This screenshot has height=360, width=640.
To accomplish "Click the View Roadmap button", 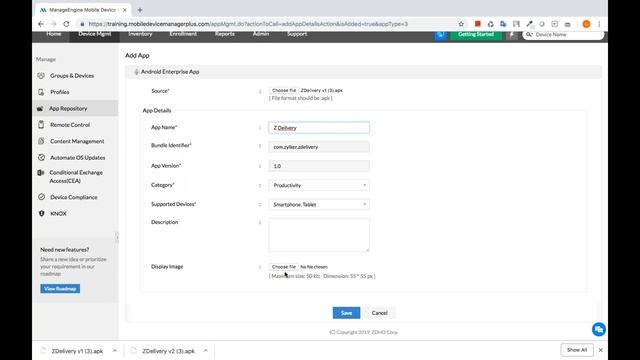I will [x=60, y=289].
